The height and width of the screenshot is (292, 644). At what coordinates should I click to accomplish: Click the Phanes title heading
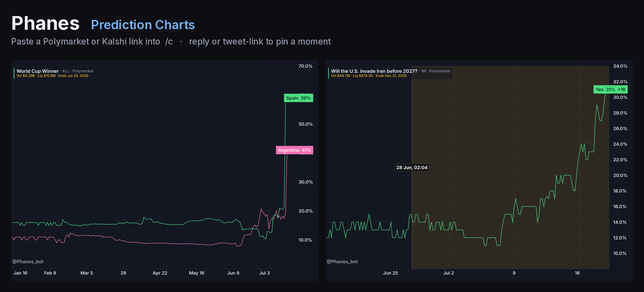coord(45,24)
